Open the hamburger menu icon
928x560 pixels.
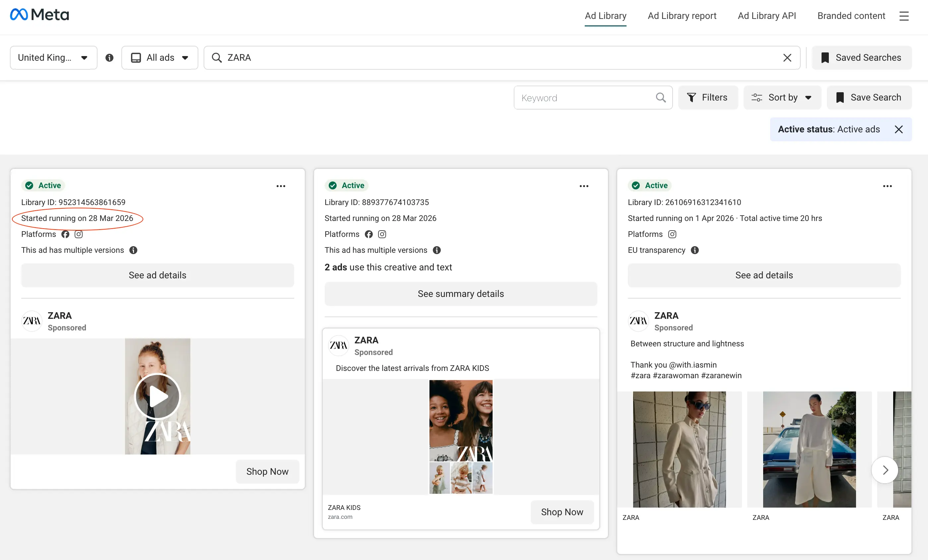(904, 16)
